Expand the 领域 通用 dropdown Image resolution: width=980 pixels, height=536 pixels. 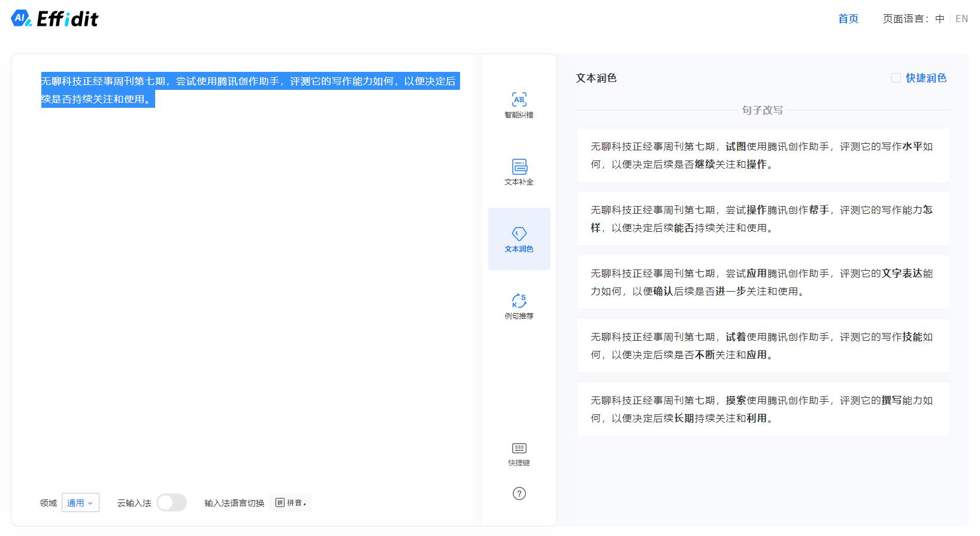80,503
